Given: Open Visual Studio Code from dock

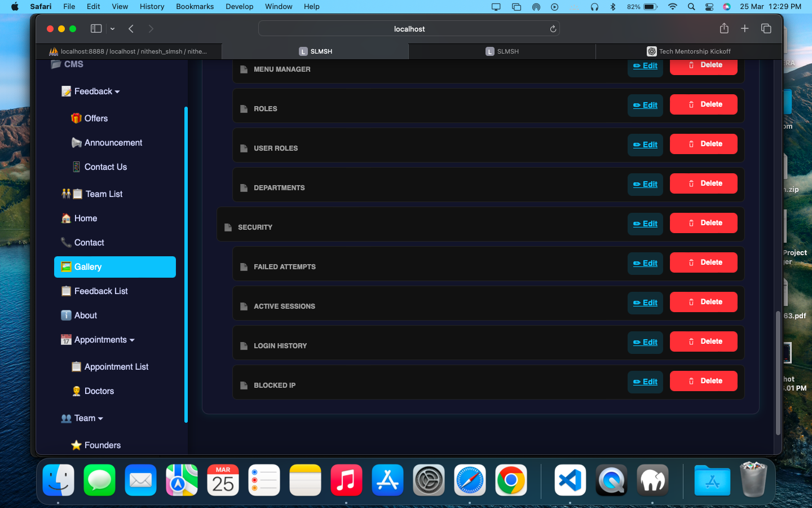Looking at the screenshot, I should pos(570,481).
